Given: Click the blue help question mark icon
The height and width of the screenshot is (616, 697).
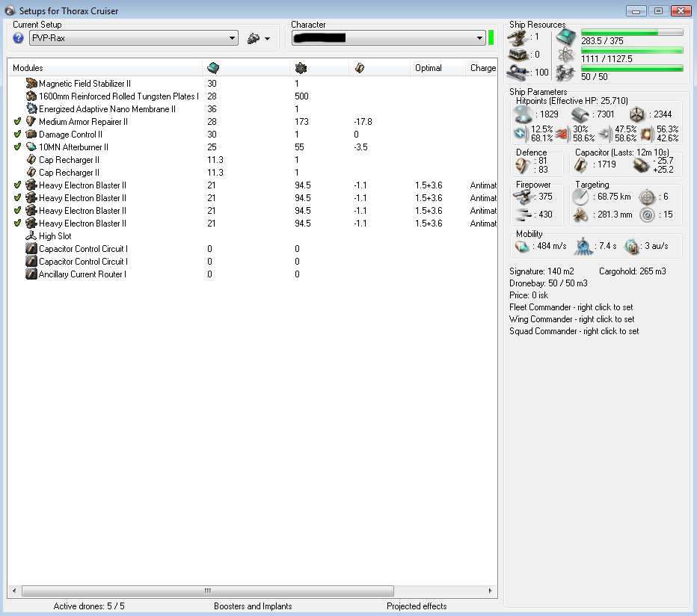Looking at the screenshot, I should pos(18,38).
